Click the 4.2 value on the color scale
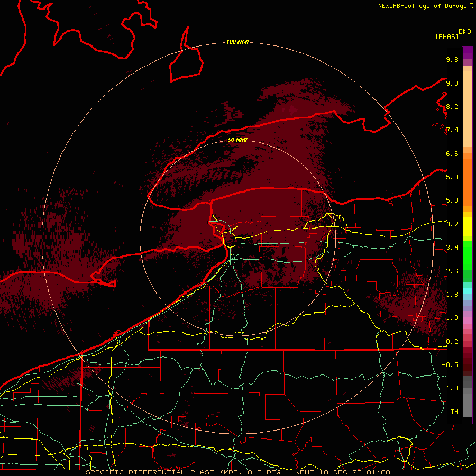 (x=452, y=224)
